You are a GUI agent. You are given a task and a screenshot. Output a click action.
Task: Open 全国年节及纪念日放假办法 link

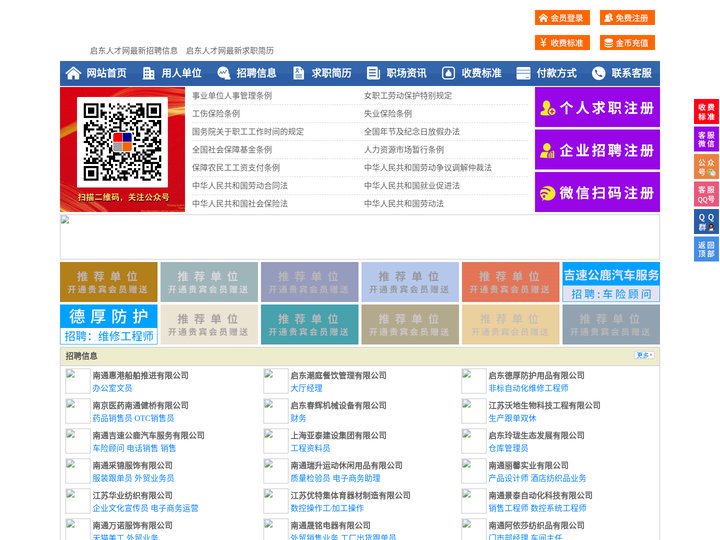[412, 131]
